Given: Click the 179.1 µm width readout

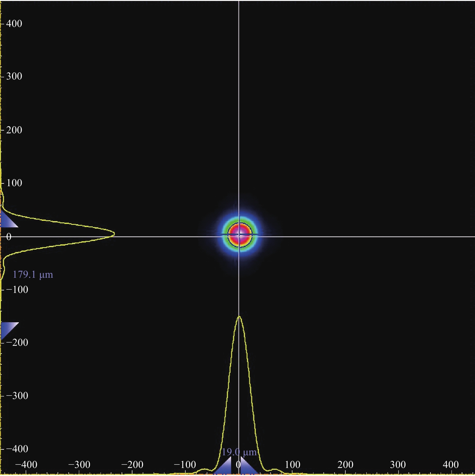Looking at the screenshot, I should pos(33,274).
